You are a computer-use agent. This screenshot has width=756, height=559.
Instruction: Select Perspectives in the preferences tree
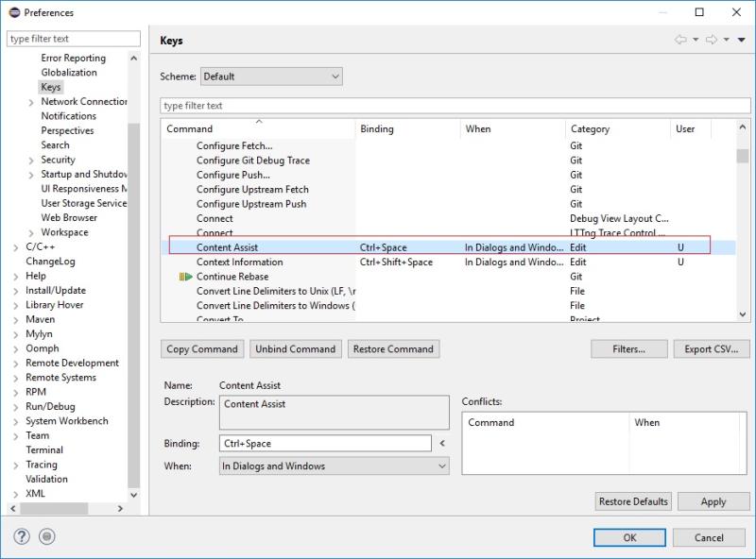(x=67, y=130)
